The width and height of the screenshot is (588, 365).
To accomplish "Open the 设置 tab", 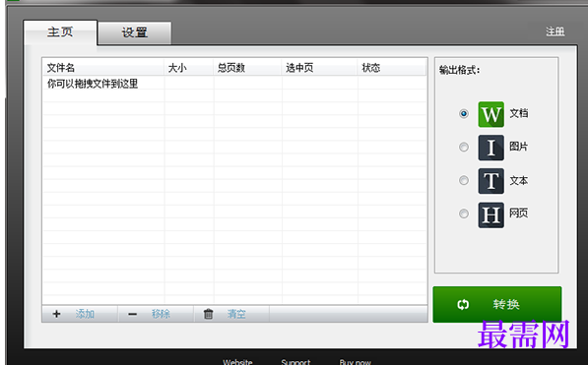I will (135, 32).
